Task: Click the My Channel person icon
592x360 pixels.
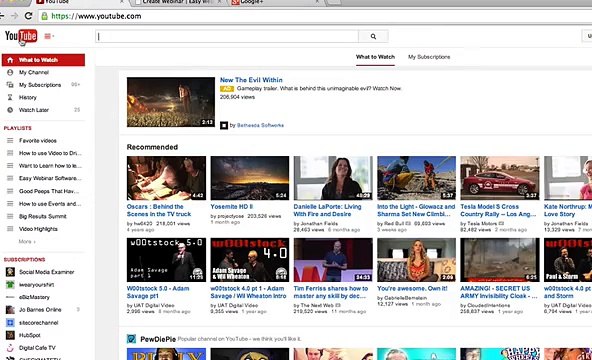Action: click(x=10, y=72)
